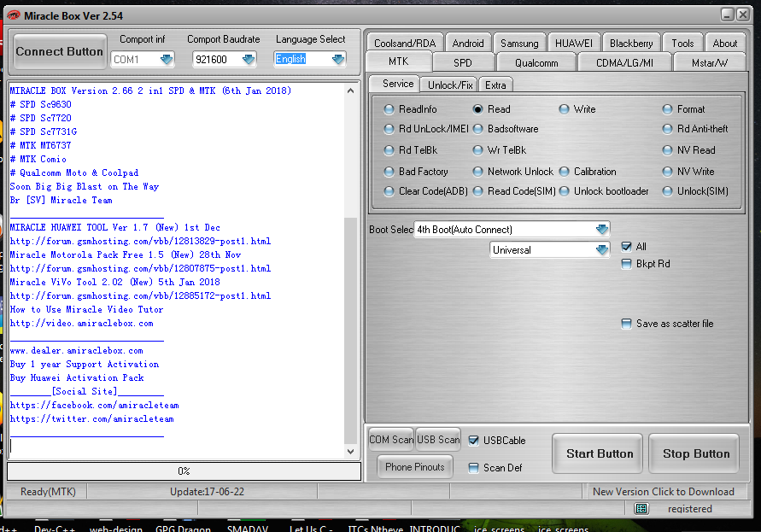This screenshot has height=532, width=761.
Task: Click the Start Button
Action: pos(600,453)
